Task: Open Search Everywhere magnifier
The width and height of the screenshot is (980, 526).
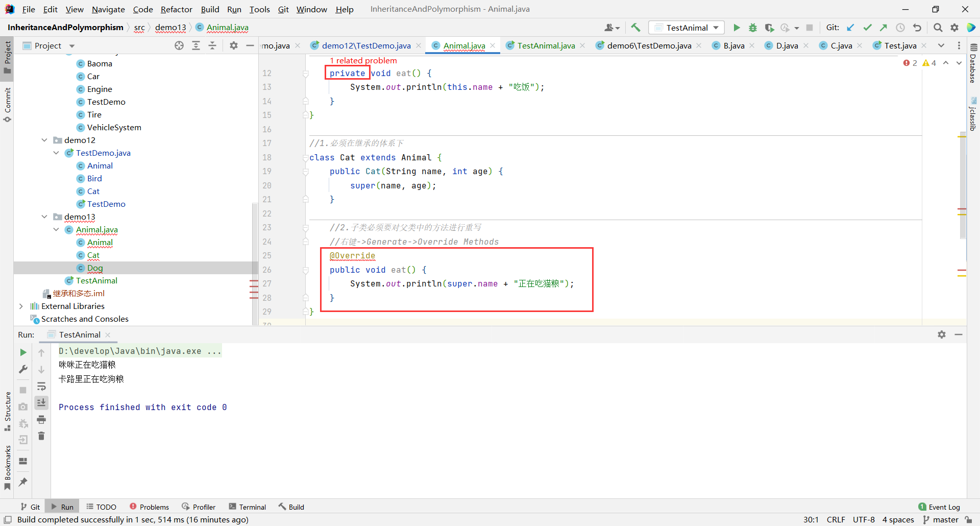Action: (938, 28)
